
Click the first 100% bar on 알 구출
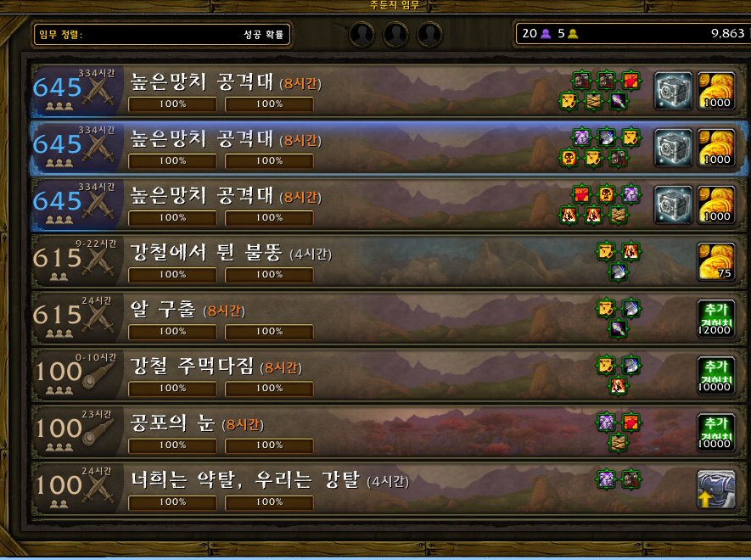click(x=172, y=331)
